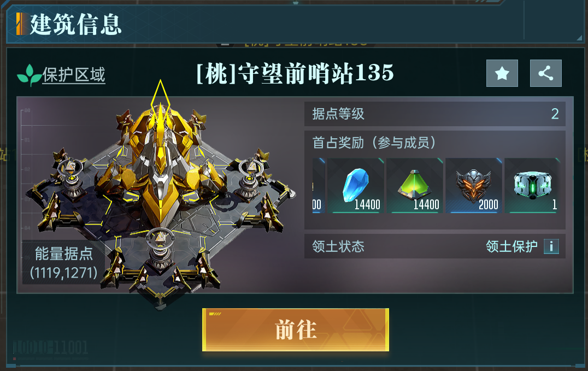588x371 pixels.
Task: Click the 据点等级 row
Action: (434, 114)
